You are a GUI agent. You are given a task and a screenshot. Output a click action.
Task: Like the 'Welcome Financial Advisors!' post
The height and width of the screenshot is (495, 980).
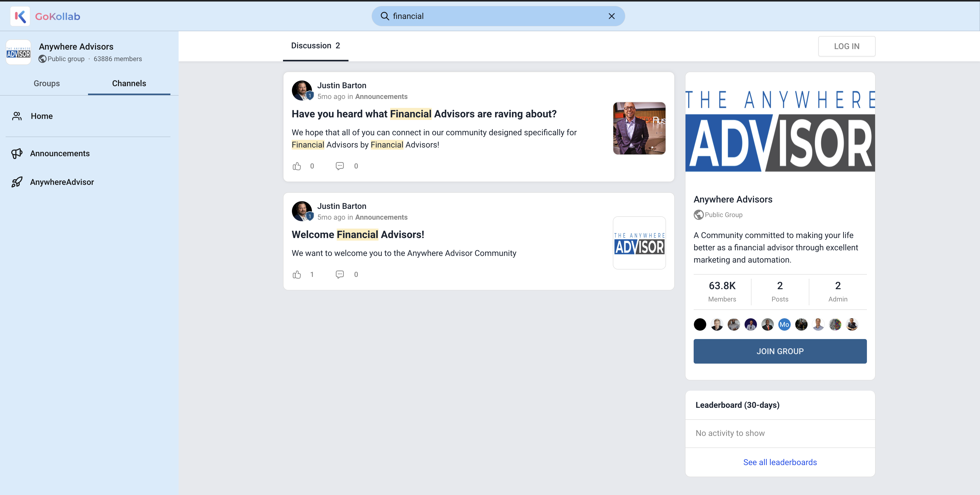[x=297, y=275]
